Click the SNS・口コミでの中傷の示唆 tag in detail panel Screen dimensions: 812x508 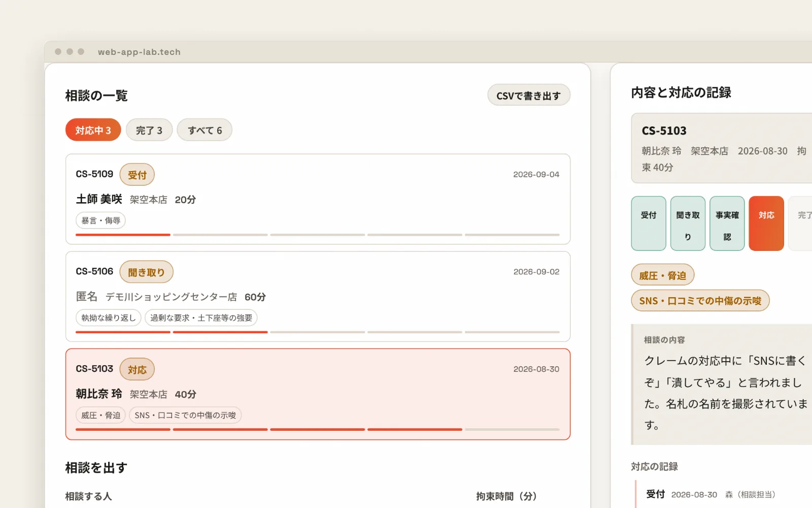[x=700, y=300]
